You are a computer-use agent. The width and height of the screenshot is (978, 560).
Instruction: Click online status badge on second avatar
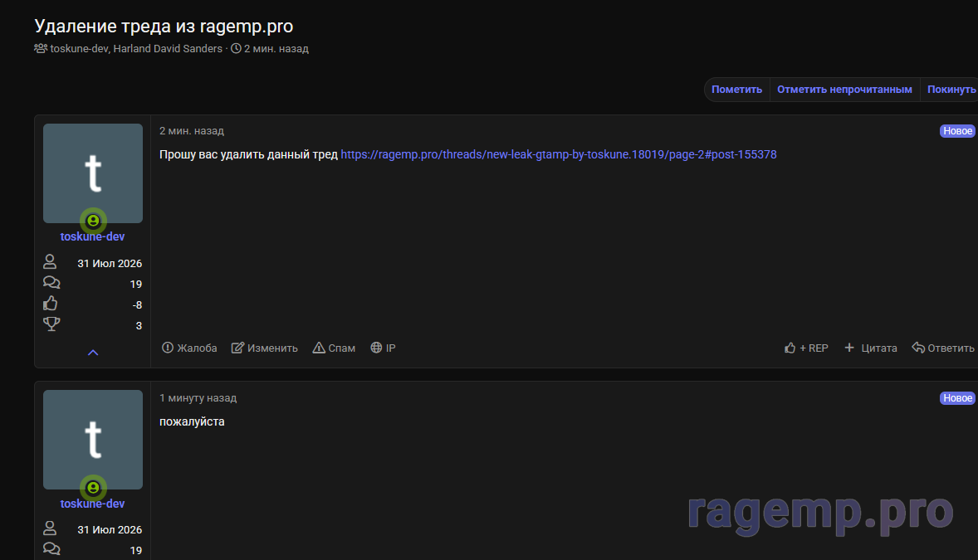pos(93,488)
